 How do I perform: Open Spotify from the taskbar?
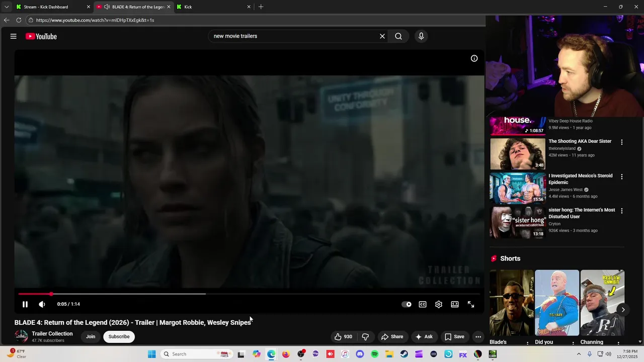(x=374, y=354)
